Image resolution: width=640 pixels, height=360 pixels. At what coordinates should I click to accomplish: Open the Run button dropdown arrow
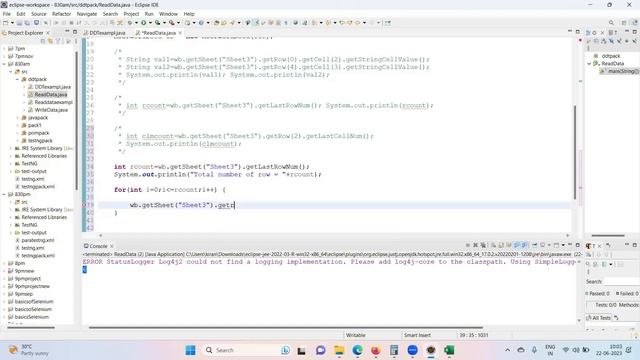click(x=150, y=23)
